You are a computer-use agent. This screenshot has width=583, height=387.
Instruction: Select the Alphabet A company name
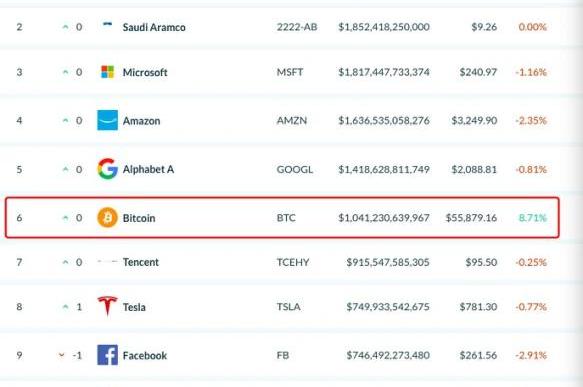coord(148,169)
